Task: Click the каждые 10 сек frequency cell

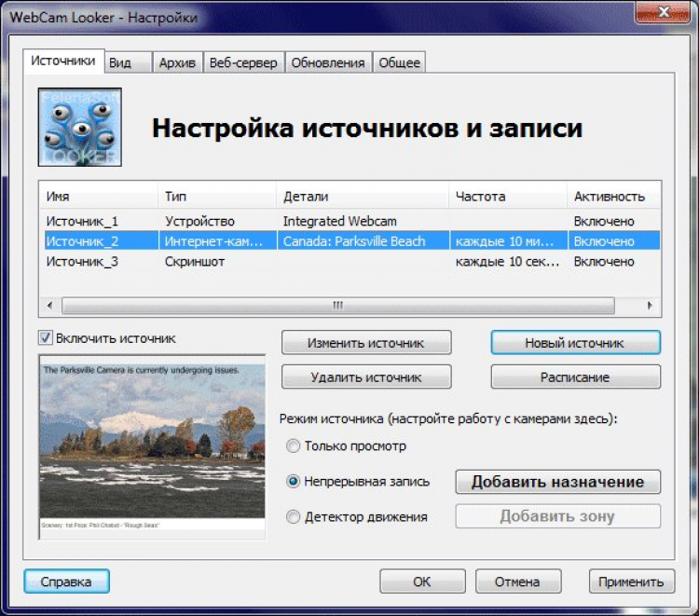Action: coord(507,261)
